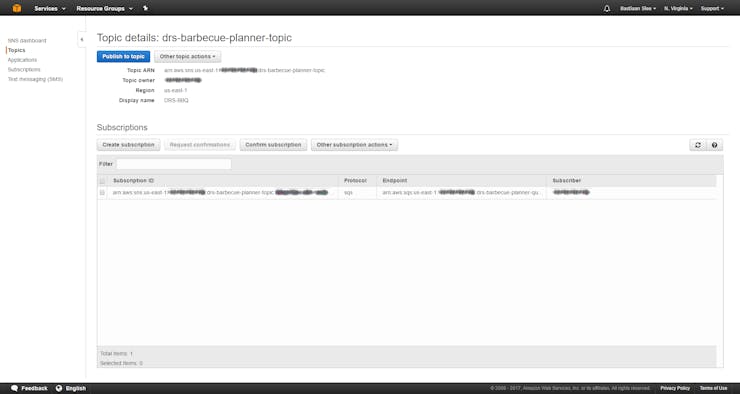Click the us-east-1 Region value
The height and width of the screenshot is (394, 740).
(x=176, y=90)
